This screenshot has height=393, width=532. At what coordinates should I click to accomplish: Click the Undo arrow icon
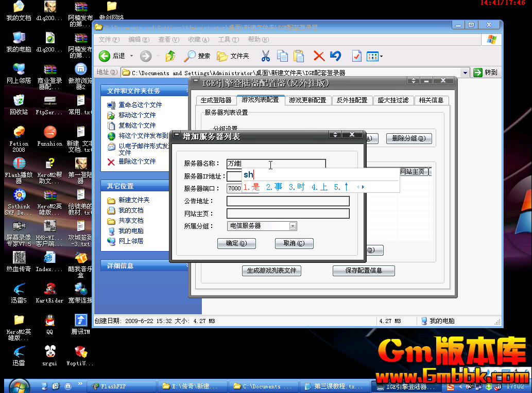(x=336, y=56)
